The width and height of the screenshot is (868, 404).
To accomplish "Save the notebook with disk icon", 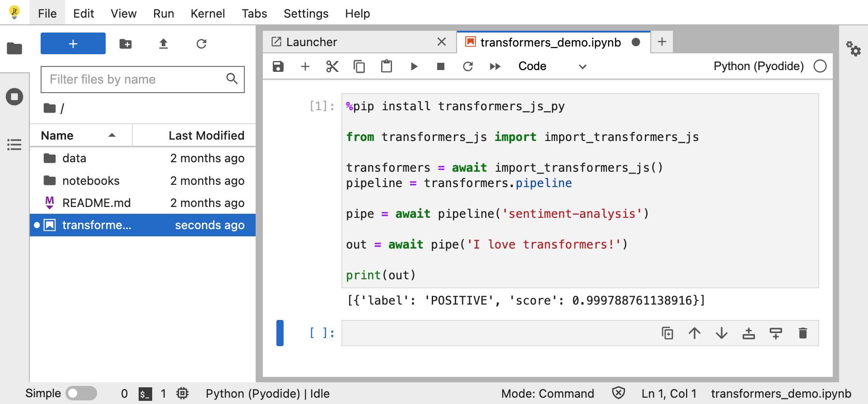I will [278, 66].
